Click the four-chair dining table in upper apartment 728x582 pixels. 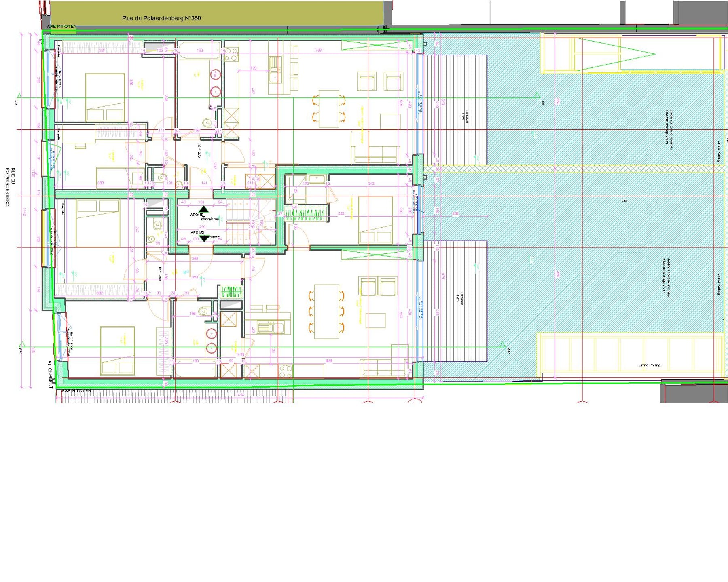328,108
